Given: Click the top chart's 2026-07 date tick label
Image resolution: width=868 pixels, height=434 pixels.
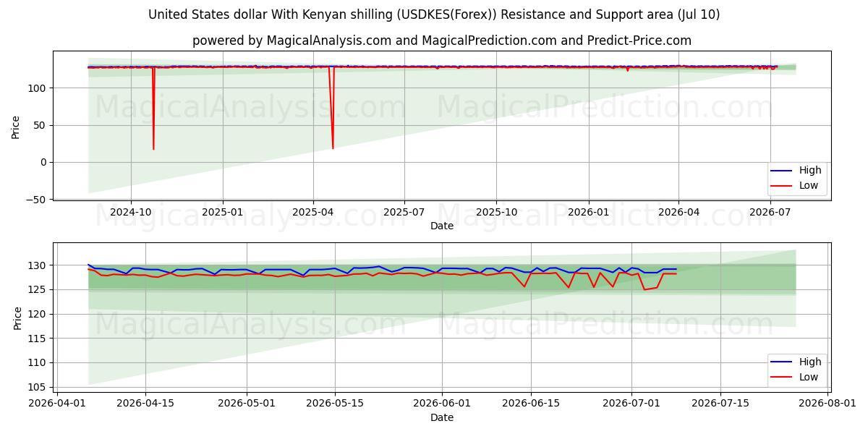Looking at the screenshot, I should (770, 212).
